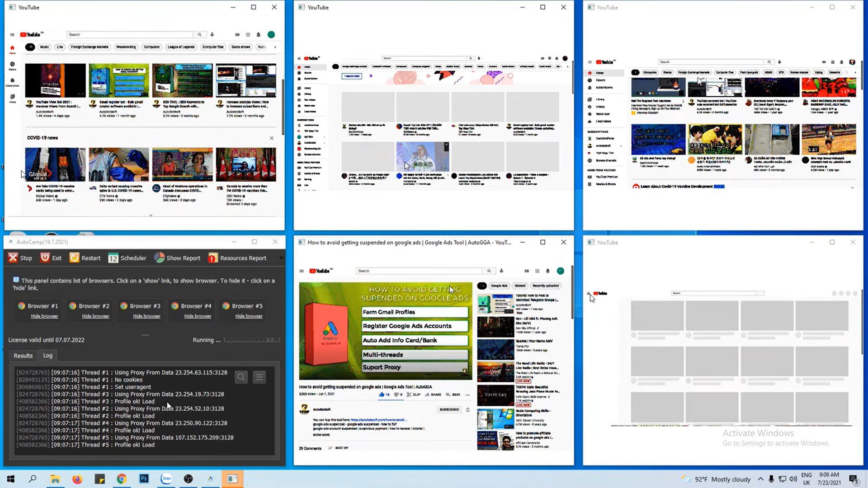Click Save under the AutoGGA video
The height and width of the screenshot is (488, 868).
[453, 394]
